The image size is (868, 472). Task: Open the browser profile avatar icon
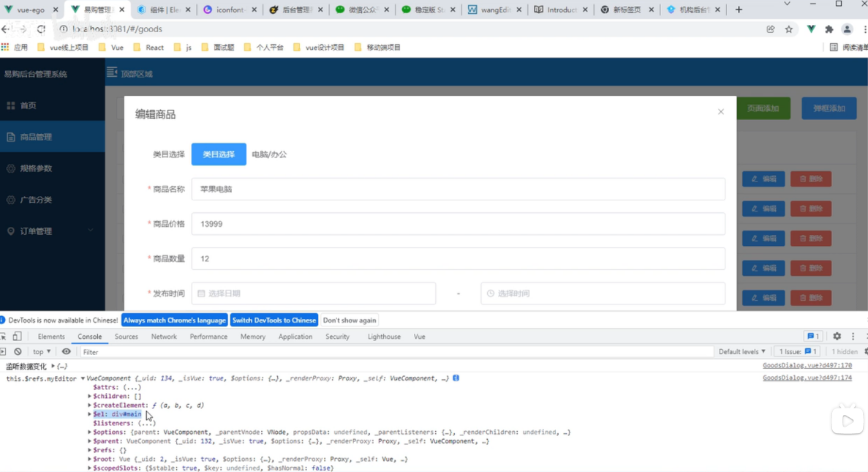pos(847,29)
